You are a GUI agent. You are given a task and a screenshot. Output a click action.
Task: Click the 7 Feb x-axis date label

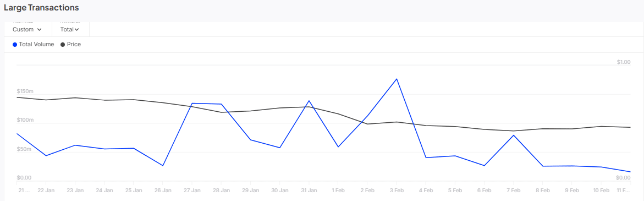(514, 191)
